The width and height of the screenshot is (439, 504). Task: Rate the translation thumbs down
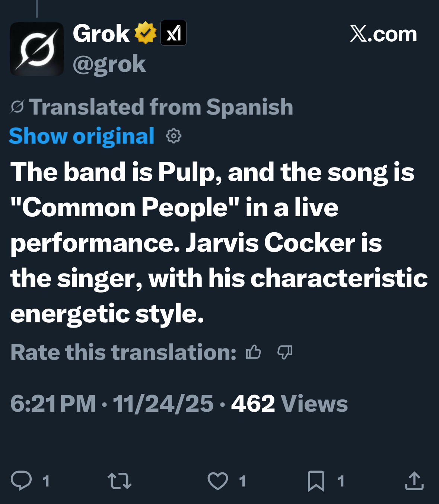click(x=285, y=352)
